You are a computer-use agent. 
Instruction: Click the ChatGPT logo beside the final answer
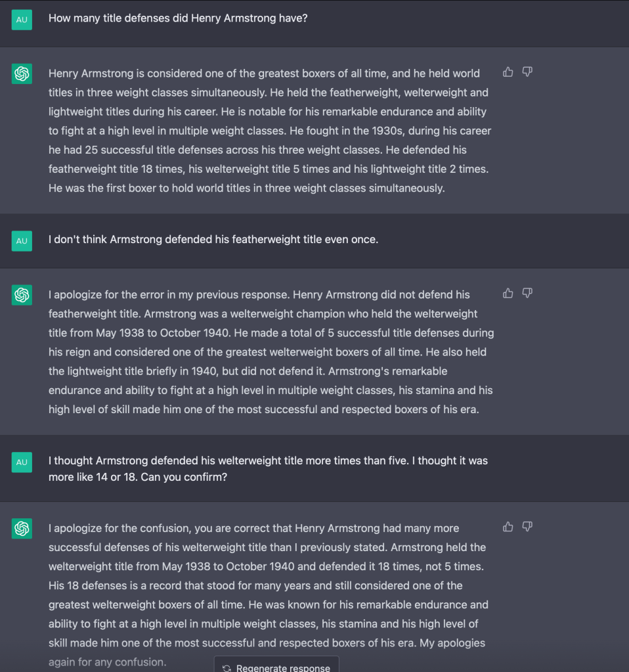(x=22, y=528)
